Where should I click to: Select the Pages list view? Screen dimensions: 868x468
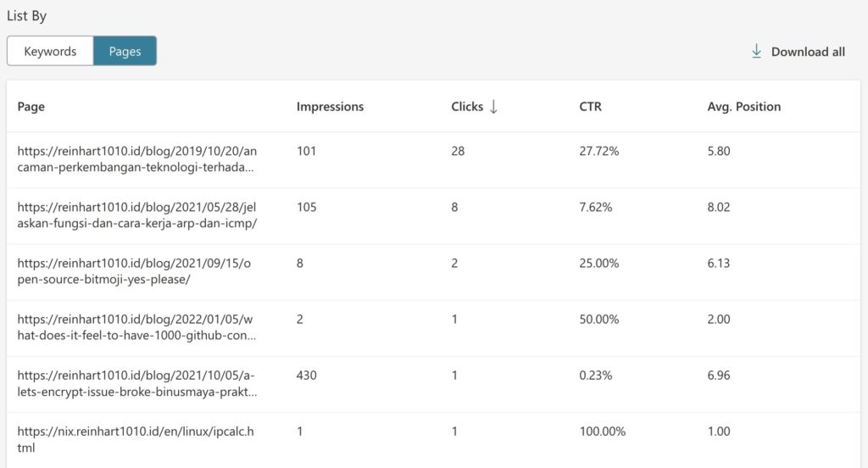pyautogui.click(x=125, y=51)
